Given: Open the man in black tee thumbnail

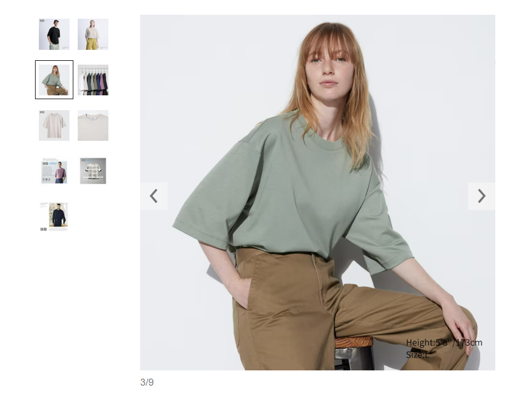Looking at the screenshot, I should click(x=54, y=35).
